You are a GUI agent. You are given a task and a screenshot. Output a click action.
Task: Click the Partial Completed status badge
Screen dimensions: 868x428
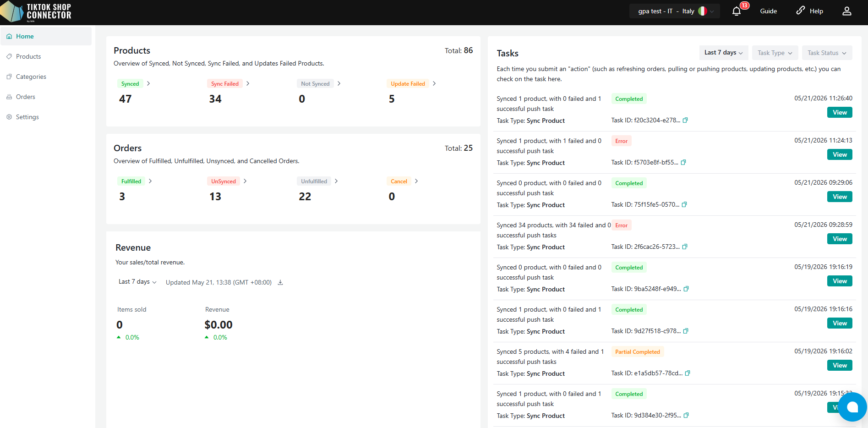(x=638, y=351)
